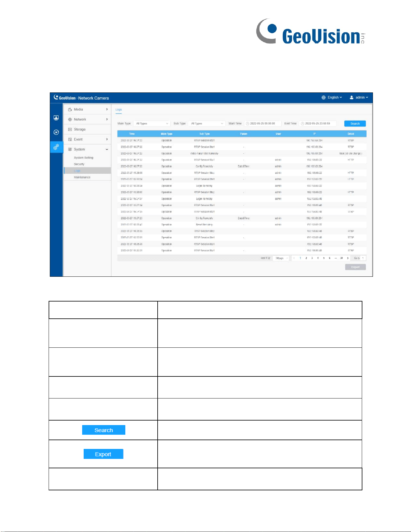This screenshot has width=411, height=532.
Task: Go to page 2 in pagination
Action: click(x=306, y=258)
